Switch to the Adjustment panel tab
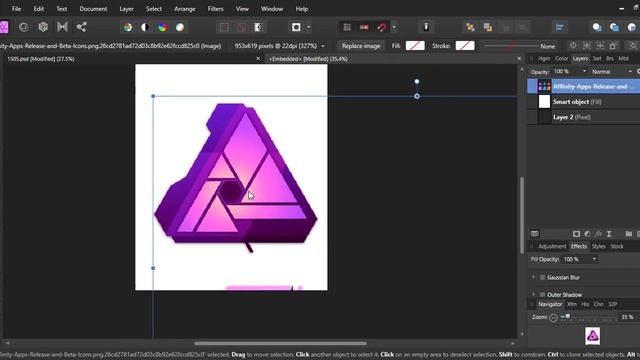 (x=552, y=246)
